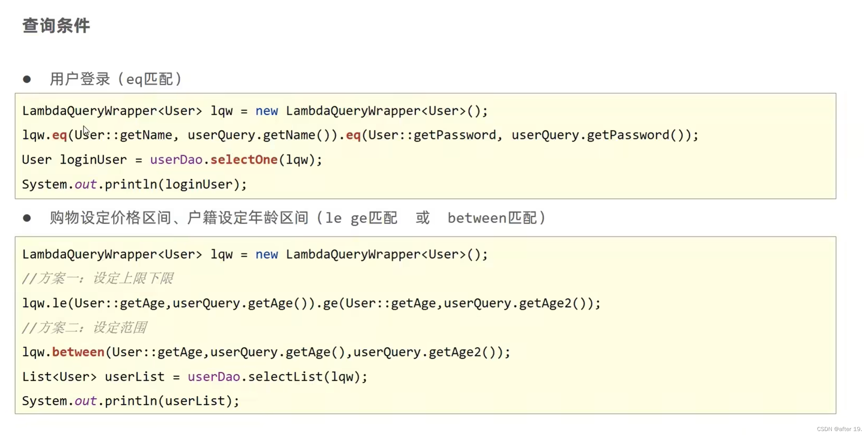Click the first bullet point dot
Screen dimensions: 868x435
point(27,79)
